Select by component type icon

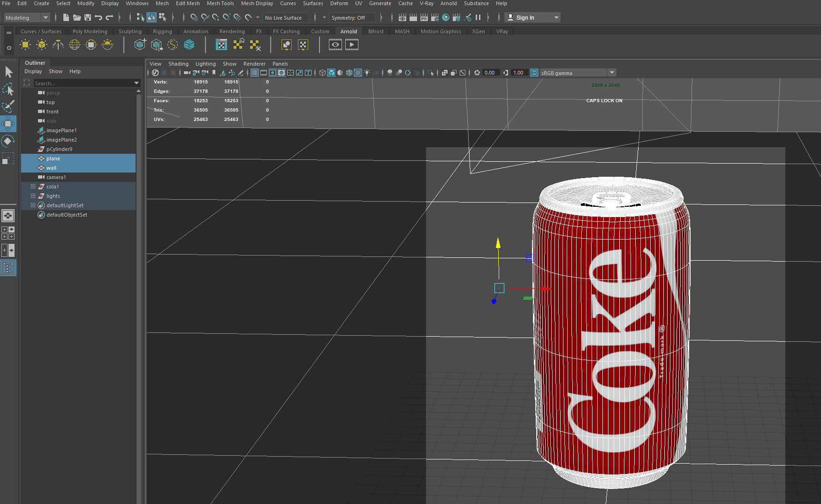162,18
